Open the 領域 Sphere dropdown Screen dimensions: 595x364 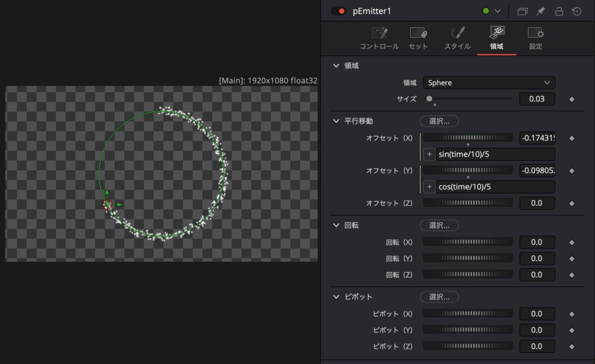(x=488, y=83)
